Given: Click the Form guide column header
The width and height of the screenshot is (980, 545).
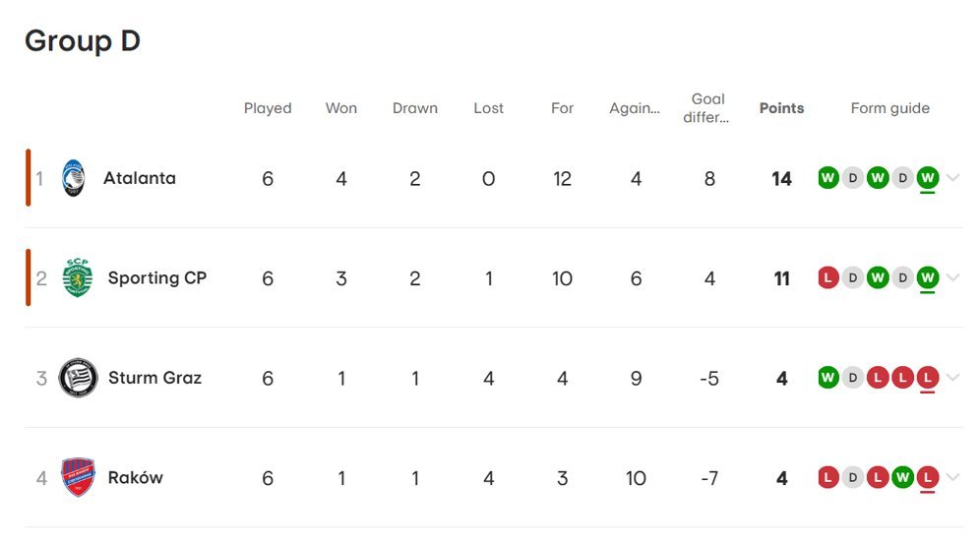Looking at the screenshot, I should click(x=890, y=108).
